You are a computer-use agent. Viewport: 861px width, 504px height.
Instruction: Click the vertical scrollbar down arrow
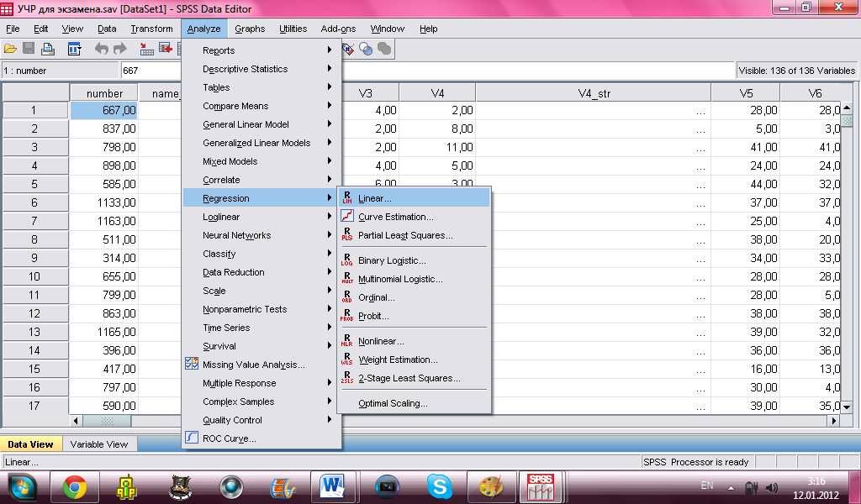[x=846, y=407]
